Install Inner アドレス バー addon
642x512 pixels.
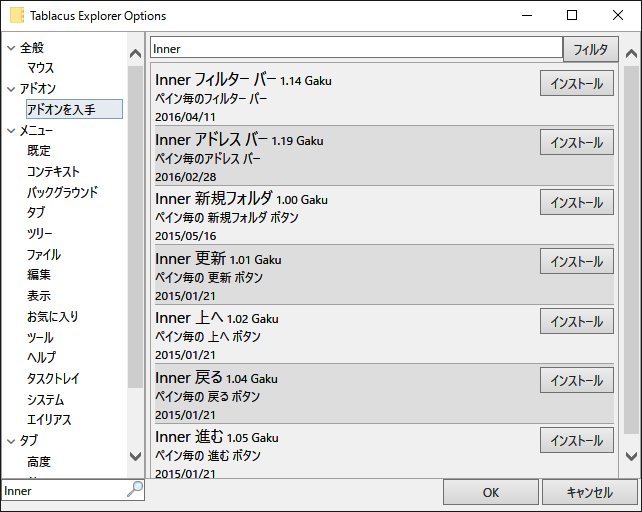(576, 142)
